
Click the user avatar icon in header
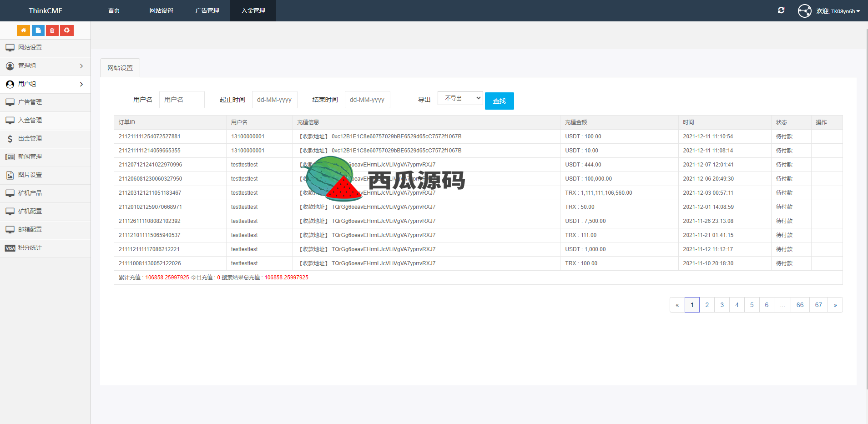pos(804,10)
